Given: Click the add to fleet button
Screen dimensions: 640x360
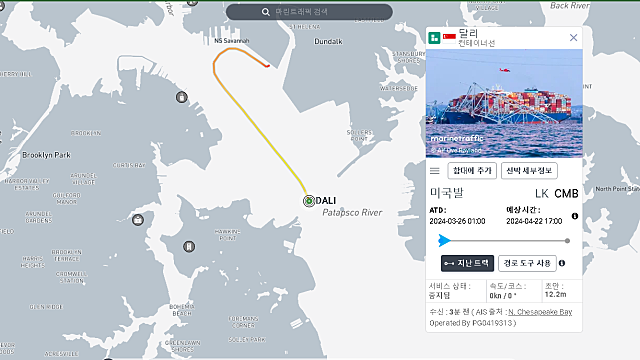Looking at the screenshot, I should pos(472,171).
